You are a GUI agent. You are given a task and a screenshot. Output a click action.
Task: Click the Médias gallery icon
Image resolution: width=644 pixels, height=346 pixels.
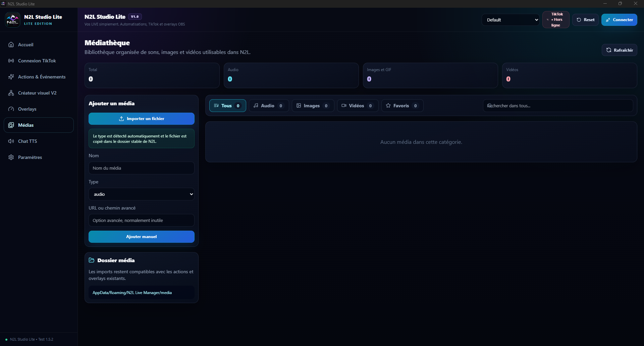[x=11, y=125]
